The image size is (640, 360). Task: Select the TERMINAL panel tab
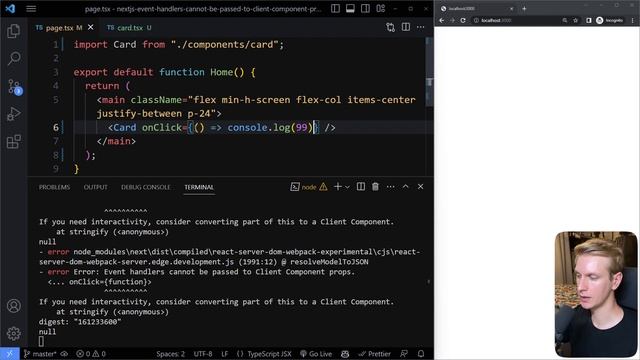click(199, 187)
